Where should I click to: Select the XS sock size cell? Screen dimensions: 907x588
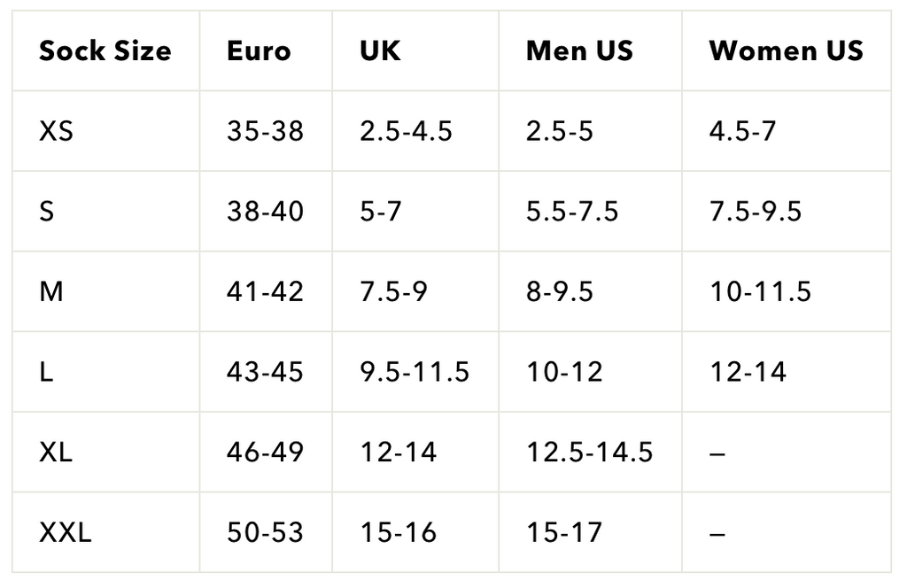57,132
